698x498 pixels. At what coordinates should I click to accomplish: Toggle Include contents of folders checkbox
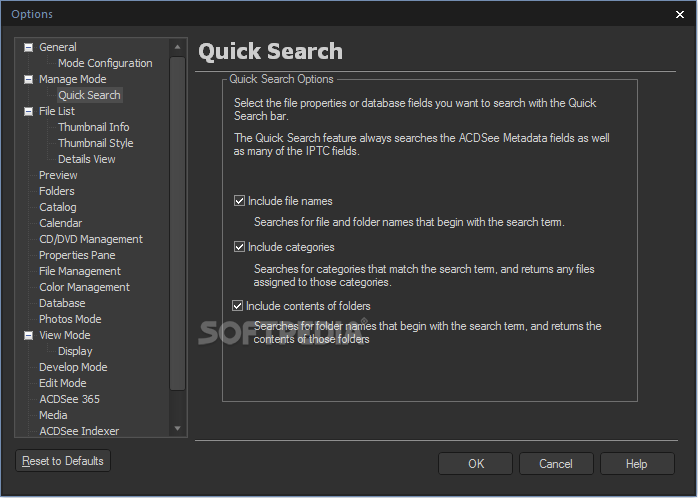pos(237,306)
